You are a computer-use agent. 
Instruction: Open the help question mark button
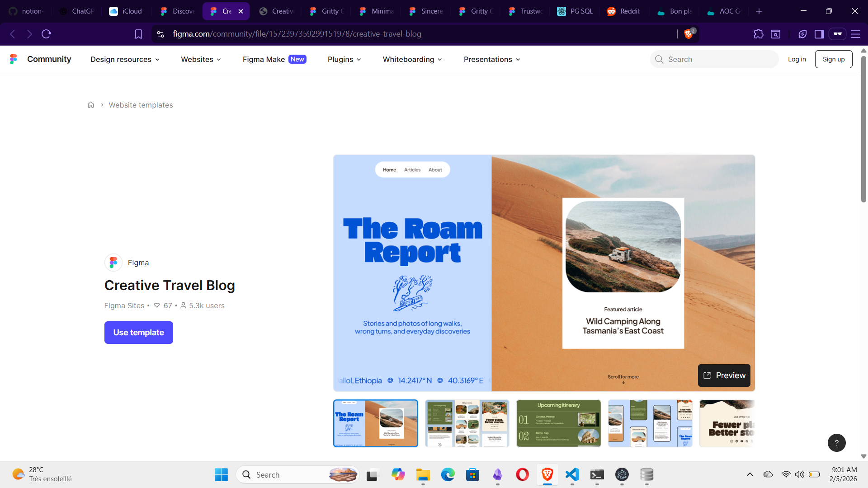point(836,443)
